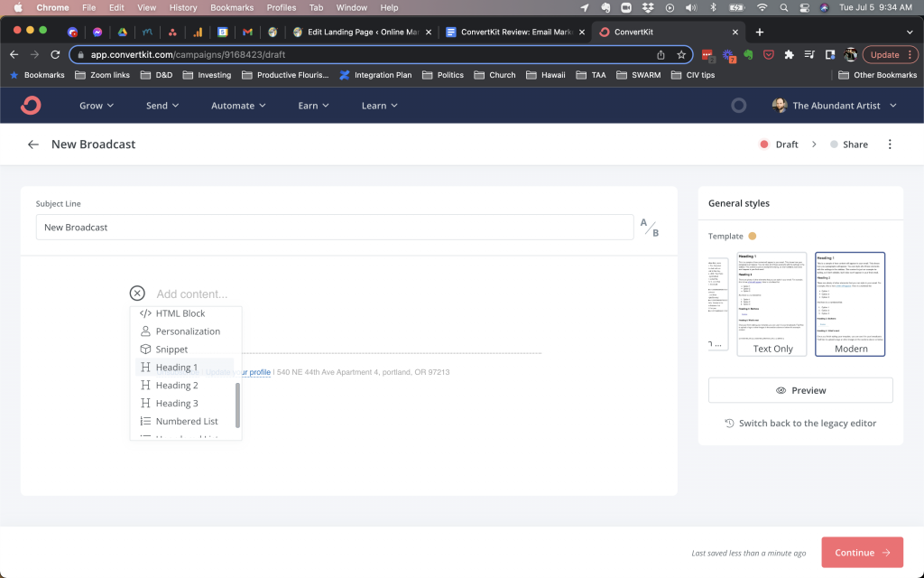
Task: Select the Text Only template thumbnail
Action: click(772, 303)
